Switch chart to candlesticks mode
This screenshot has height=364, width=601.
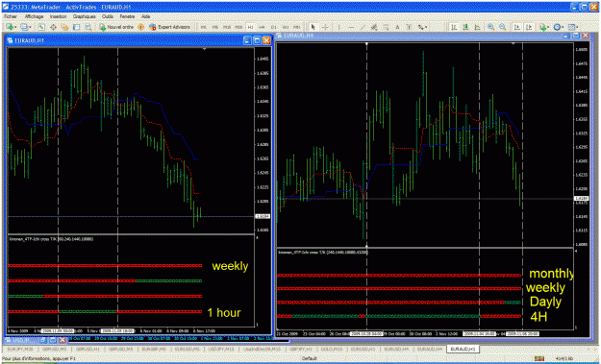point(465,27)
